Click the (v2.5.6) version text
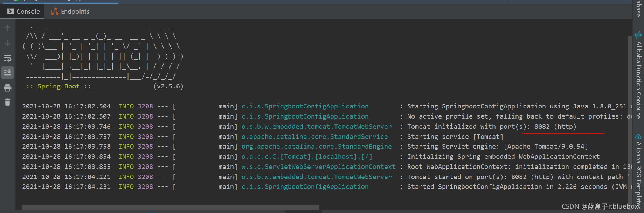Screen dimensions: 644x213 tap(168, 86)
